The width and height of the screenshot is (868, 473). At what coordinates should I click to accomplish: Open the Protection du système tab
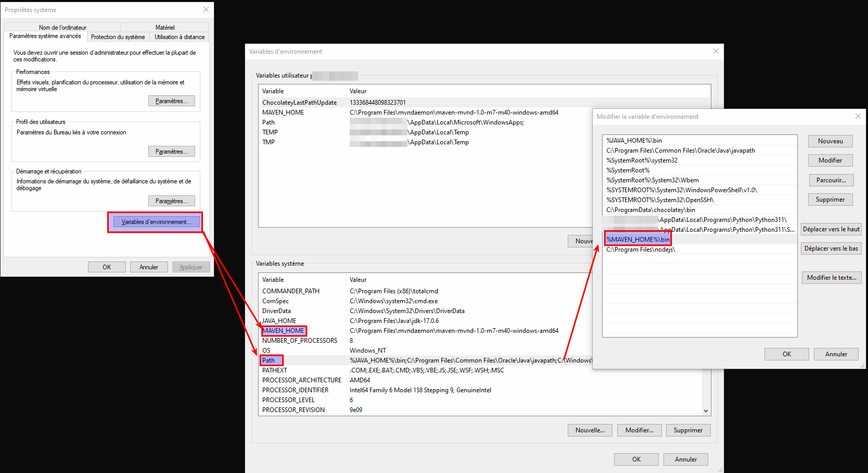click(118, 36)
